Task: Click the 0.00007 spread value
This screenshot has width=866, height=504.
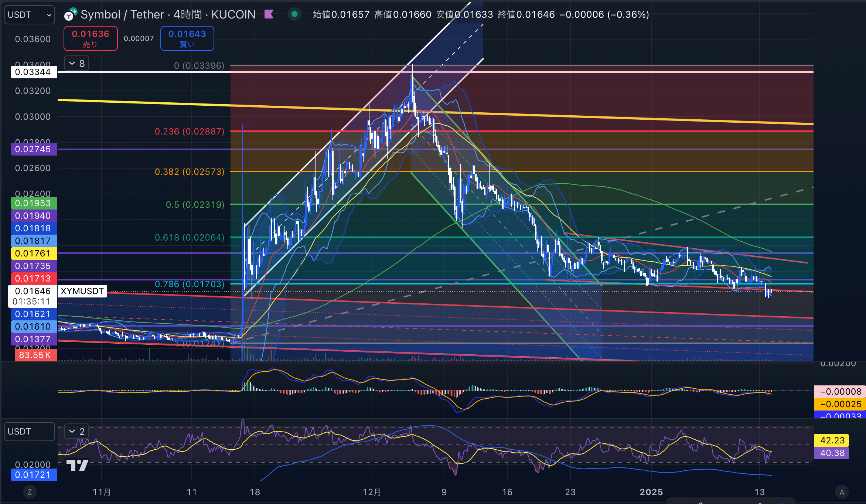Action: 139,38
